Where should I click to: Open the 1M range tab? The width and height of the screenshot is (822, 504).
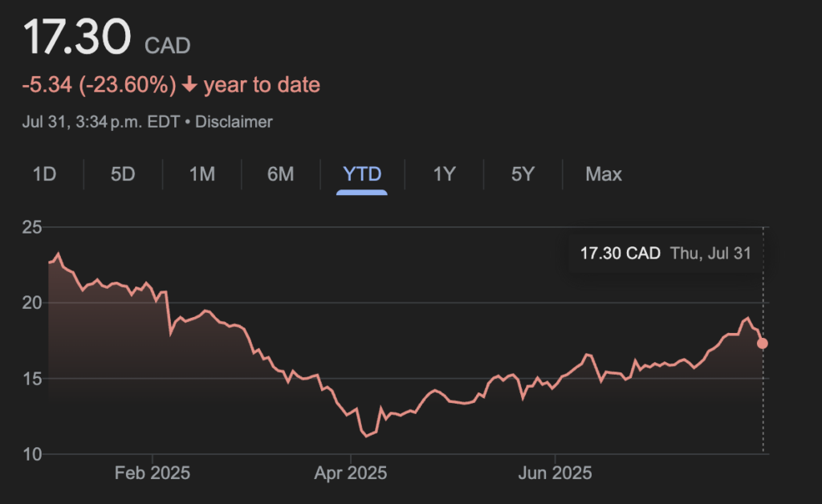[201, 174]
